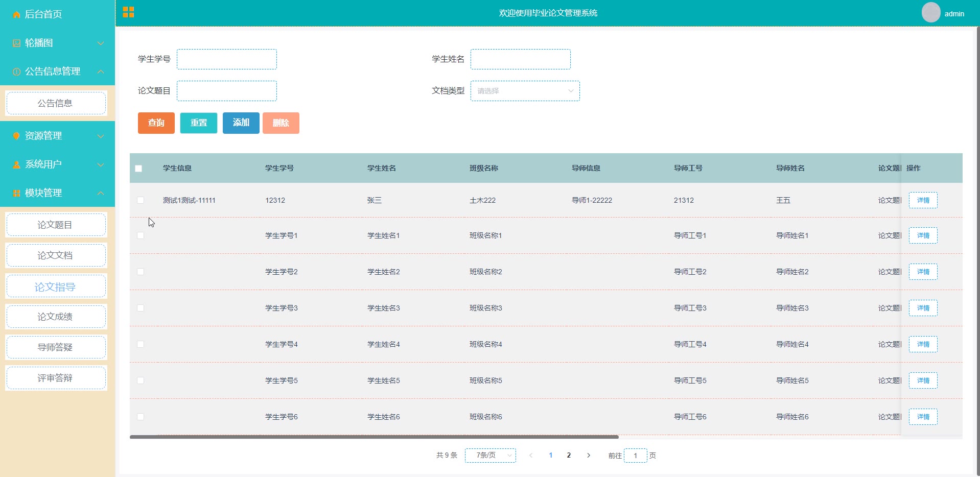The height and width of the screenshot is (477, 980).
Task: Click the info icon beside 公告信息管理
Action: click(x=16, y=71)
